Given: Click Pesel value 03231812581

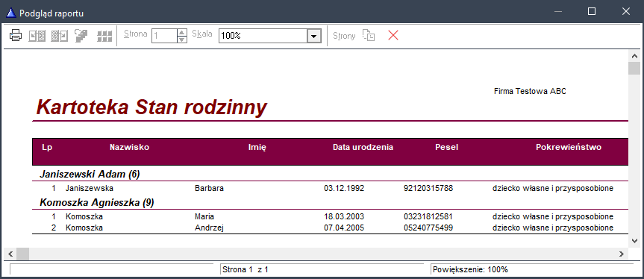Looking at the screenshot, I should (x=428, y=216).
